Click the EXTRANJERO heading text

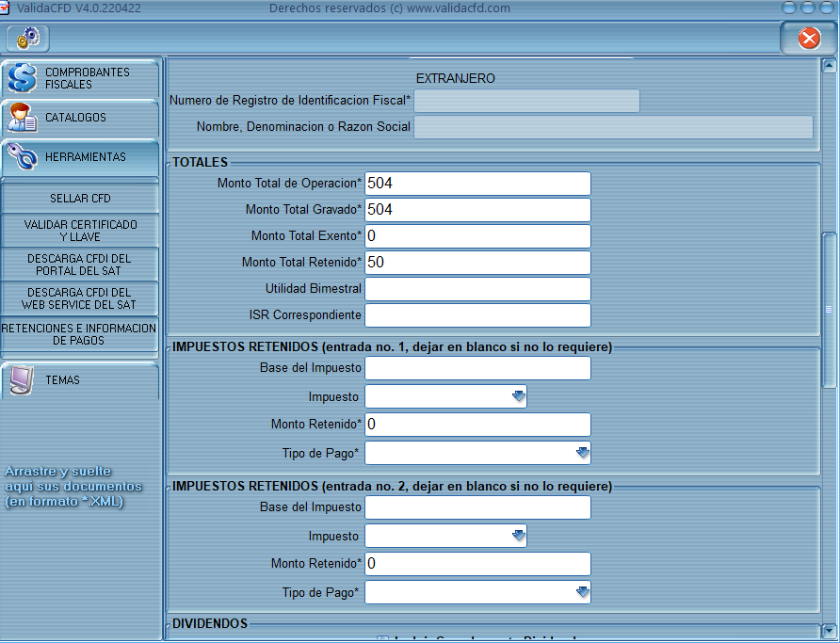(x=456, y=79)
